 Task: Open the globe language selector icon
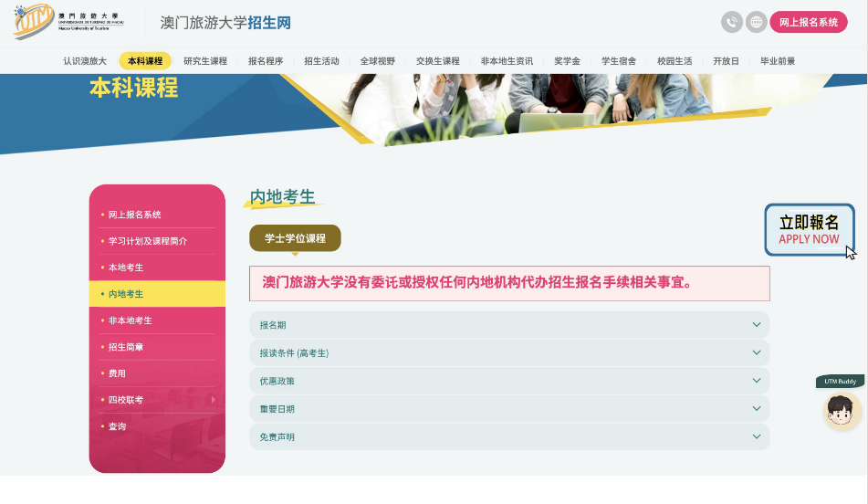pyautogui.click(x=756, y=22)
